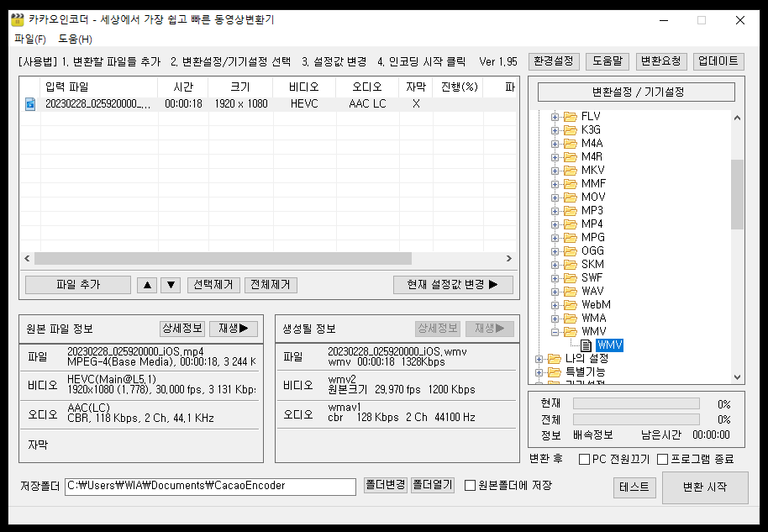Viewport: 768px width, 532px height.
Task: Collapse the WMV tree node
Action: (555, 332)
